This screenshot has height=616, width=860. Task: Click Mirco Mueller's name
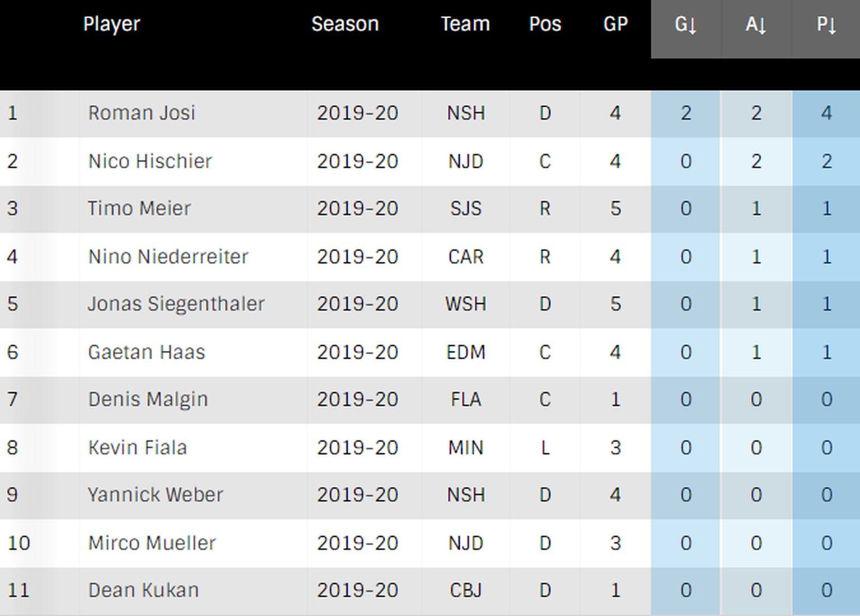point(152,543)
